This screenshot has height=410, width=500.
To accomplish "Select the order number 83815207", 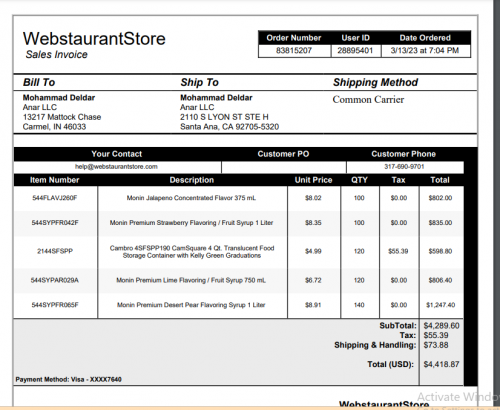I will point(294,51).
